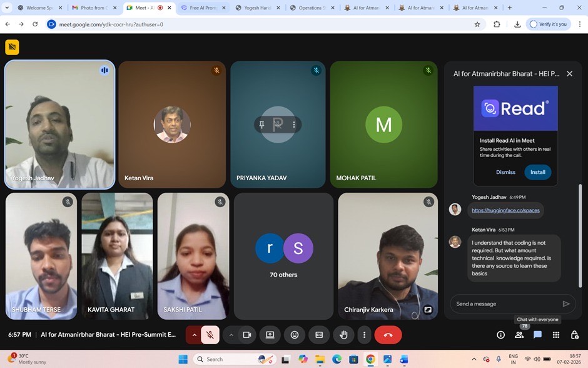Raise your hand in the meeting

tap(343, 335)
